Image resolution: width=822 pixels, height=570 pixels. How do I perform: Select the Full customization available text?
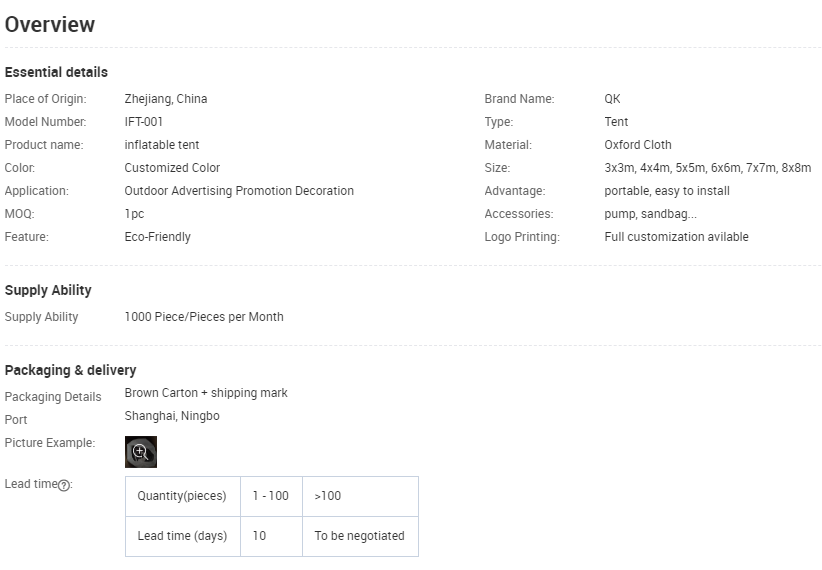point(676,237)
